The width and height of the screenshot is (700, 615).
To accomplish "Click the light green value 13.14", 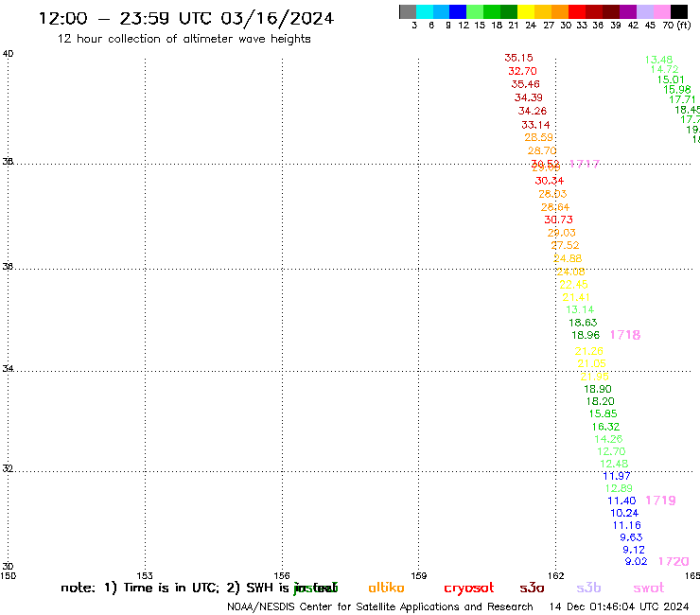I will coord(580,309).
